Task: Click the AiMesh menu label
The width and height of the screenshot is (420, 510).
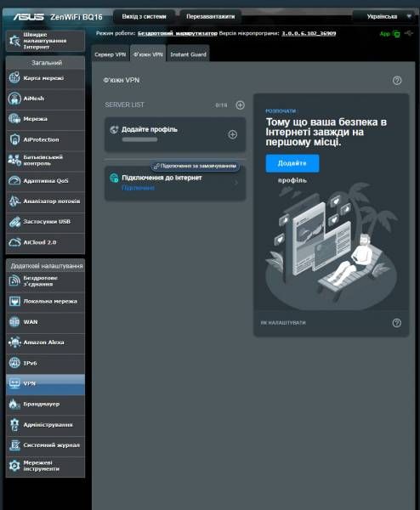Action: 33,99
